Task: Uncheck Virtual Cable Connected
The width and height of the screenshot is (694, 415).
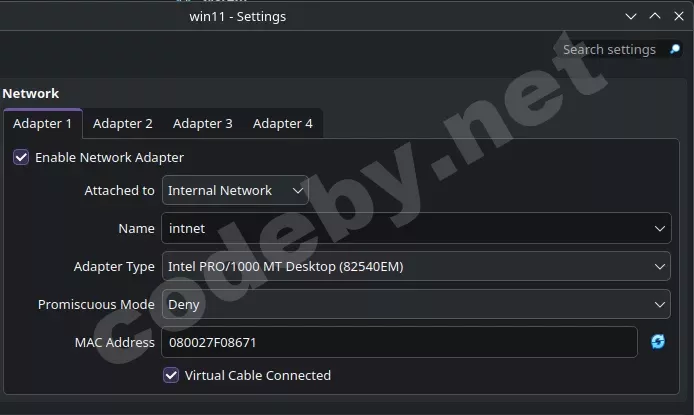Action: [171, 375]
